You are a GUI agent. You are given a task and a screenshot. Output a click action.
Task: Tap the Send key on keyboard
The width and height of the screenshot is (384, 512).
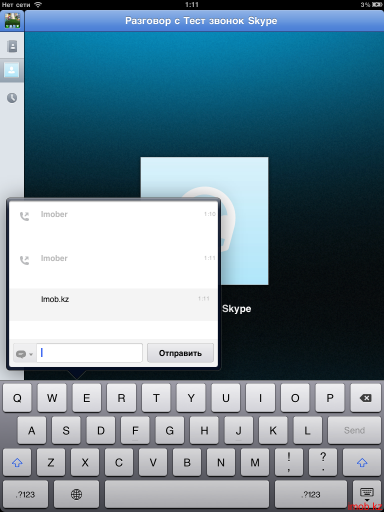coord(354,430)
